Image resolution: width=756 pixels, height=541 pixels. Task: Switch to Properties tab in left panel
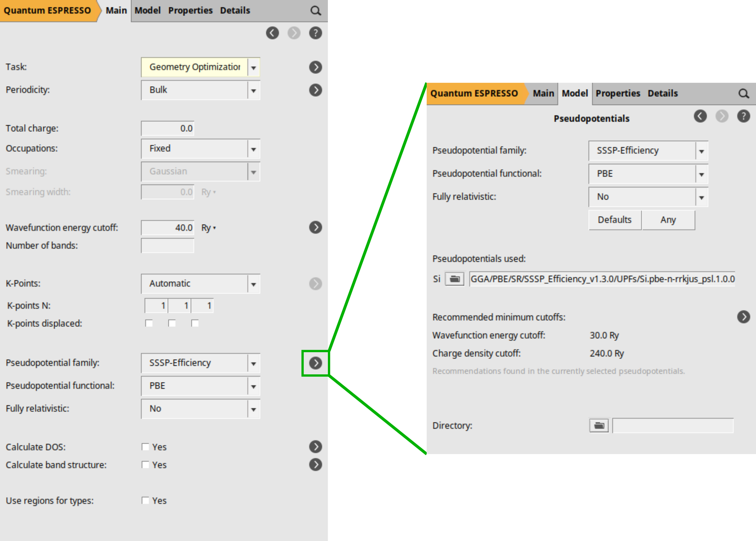click(x=190, y=10)
